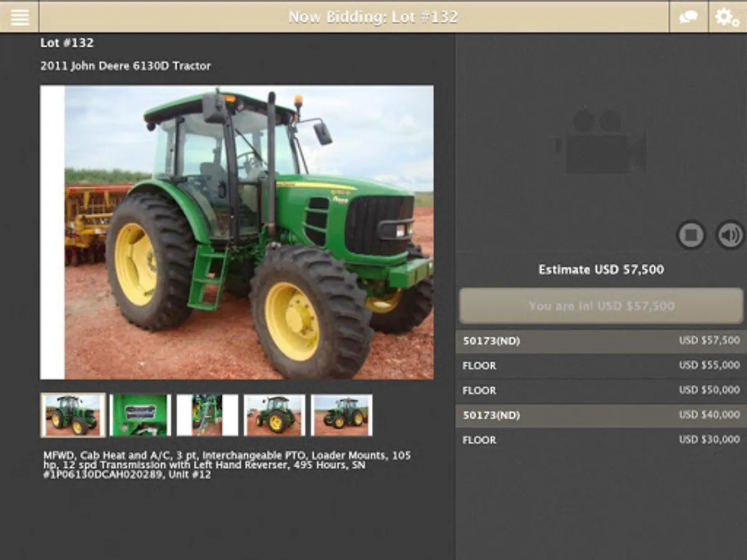Select the FLOOR bid at $30,000
The width and height of the screenshot is (747, 560).
601,440
